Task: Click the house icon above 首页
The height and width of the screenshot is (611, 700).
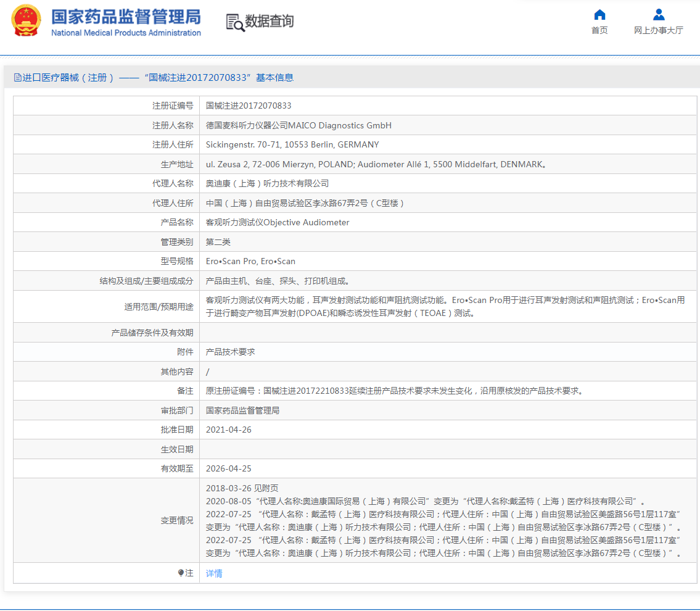Action: click(x=599, y=15)
